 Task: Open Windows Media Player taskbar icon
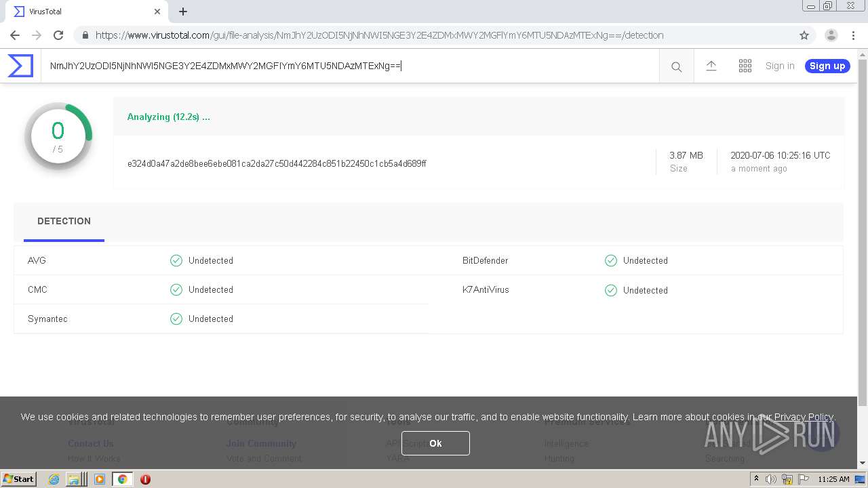pos(100,479)
